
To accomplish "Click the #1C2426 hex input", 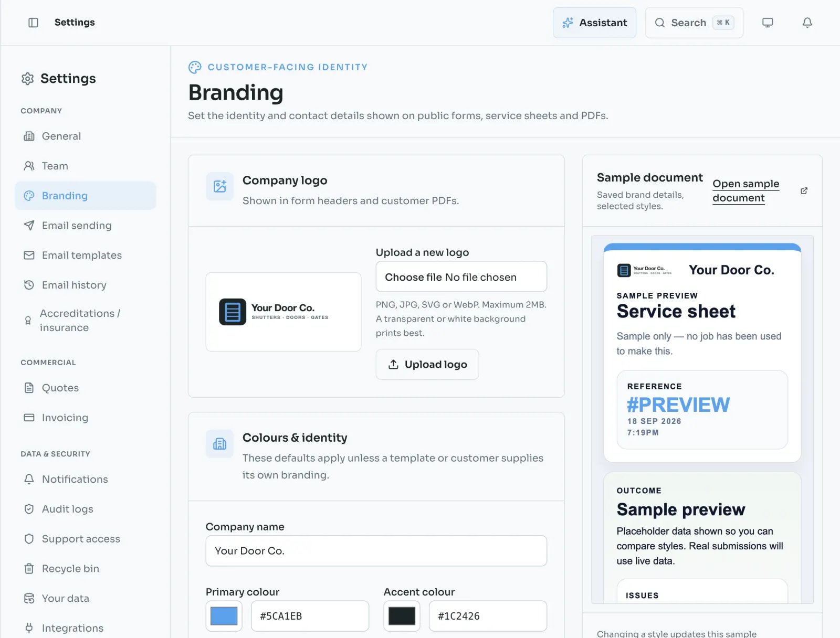I will (x=488, y=616).
